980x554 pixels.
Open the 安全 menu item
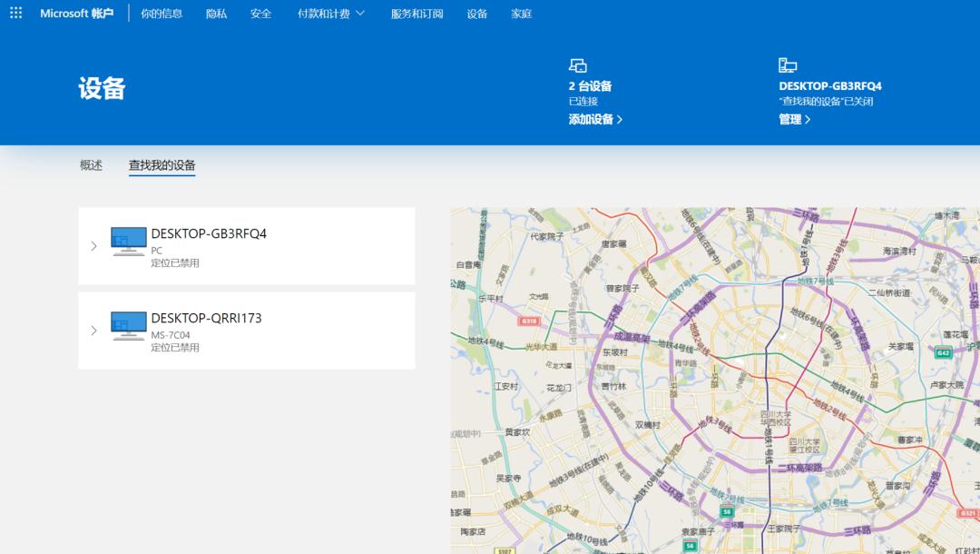coord(260,14)
